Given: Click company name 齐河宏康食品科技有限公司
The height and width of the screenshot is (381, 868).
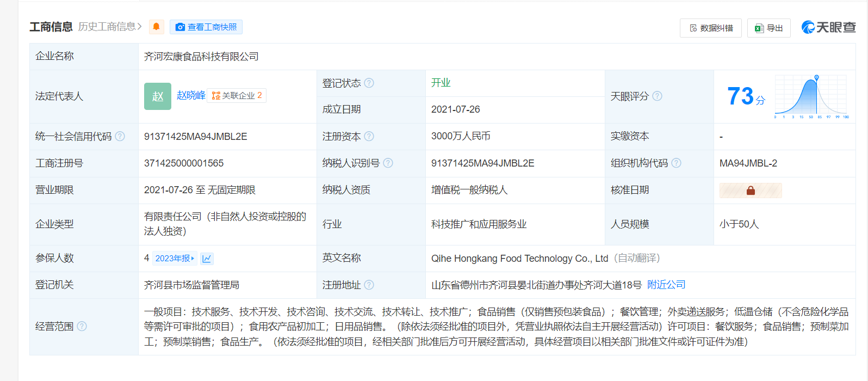Looking at the screenshot, I should (x=201, y=57).
